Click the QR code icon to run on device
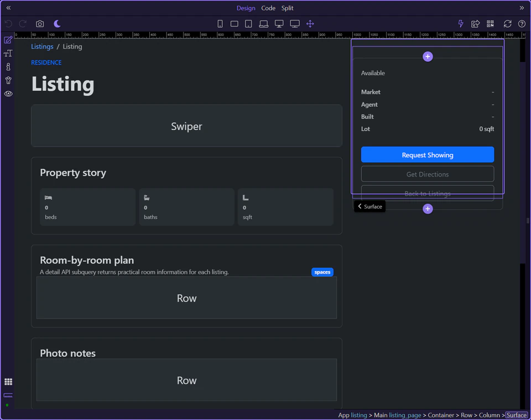Viewport: 531px width, 420px height. (490, 24)
